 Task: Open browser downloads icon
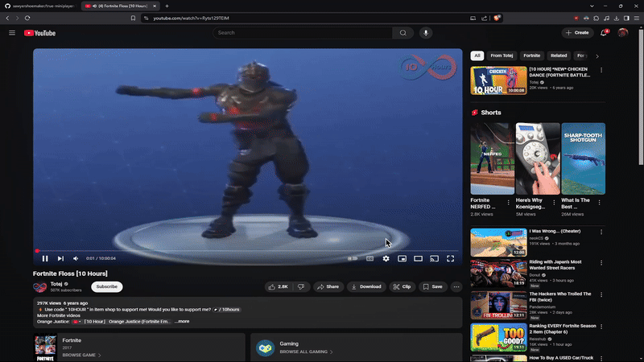pyautogui.click(x=617, y=18)
